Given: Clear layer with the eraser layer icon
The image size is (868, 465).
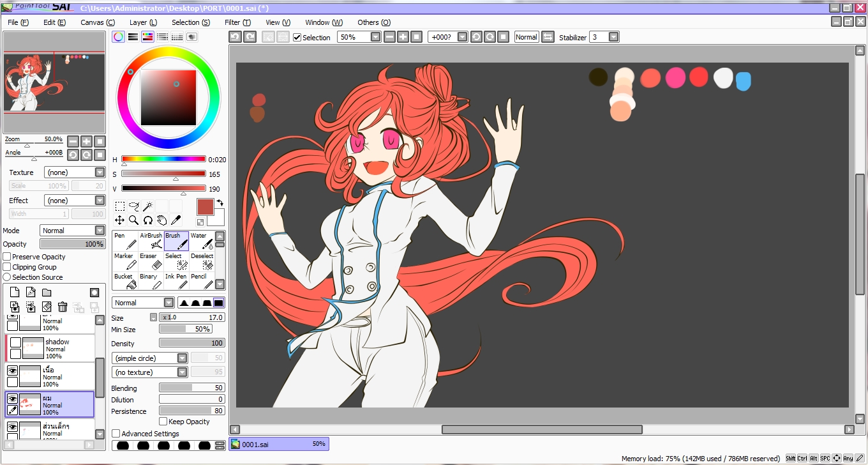Looking at the screenshot, I should 47,307.
